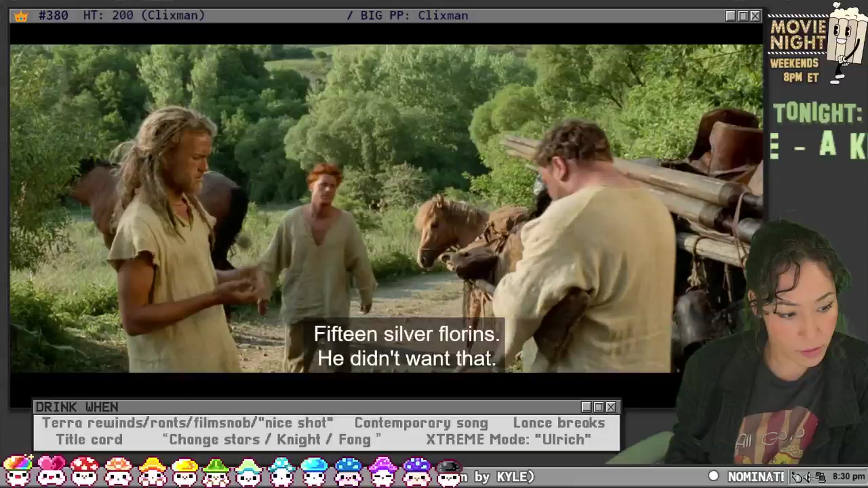Click the rainbow-capped mushroom icon
This screenshot has height=488, width=868.
click(18, 470)
